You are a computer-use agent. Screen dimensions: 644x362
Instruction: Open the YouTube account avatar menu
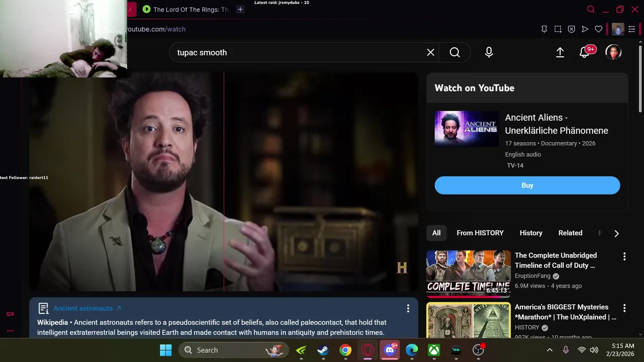(x=613, y=52)
